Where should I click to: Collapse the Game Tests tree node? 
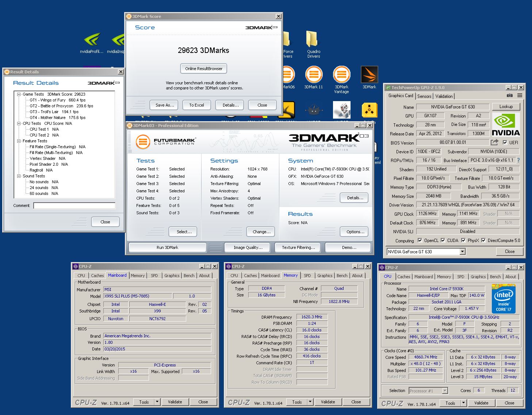pos(19,94)
